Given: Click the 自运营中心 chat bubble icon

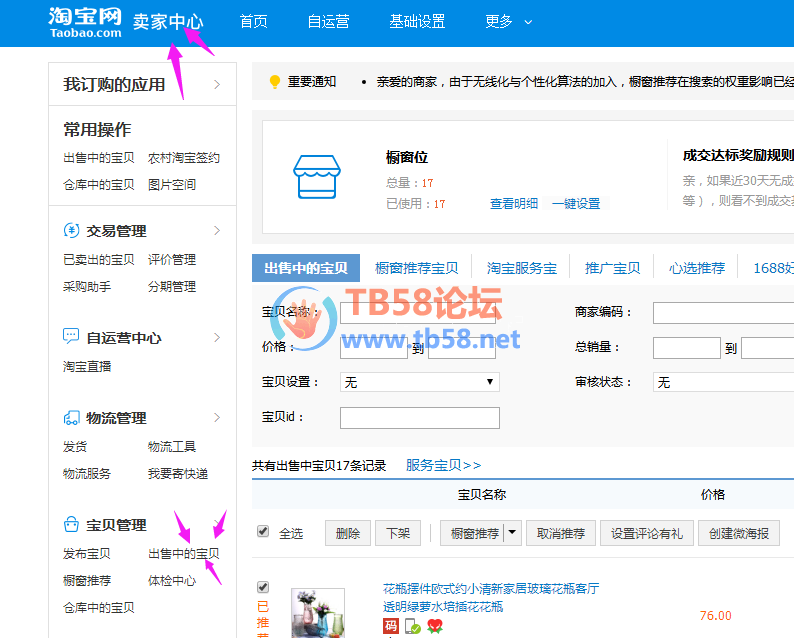Looking at the screenshot, I should point(71,336).
